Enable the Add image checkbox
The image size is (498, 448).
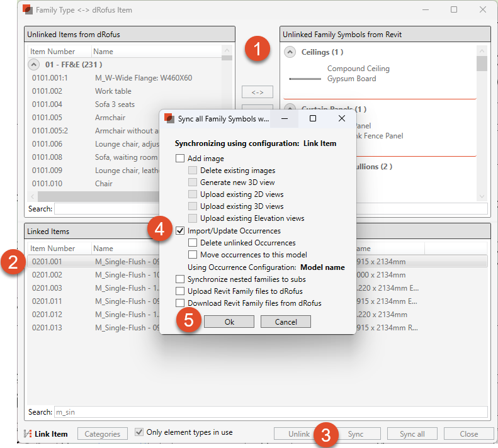(181, 159)
